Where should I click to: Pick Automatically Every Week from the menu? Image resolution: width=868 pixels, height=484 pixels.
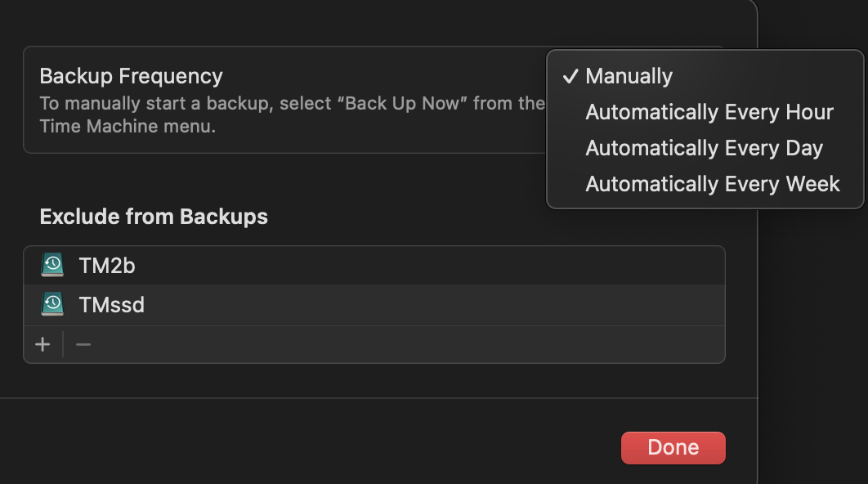tap(712, 184)
